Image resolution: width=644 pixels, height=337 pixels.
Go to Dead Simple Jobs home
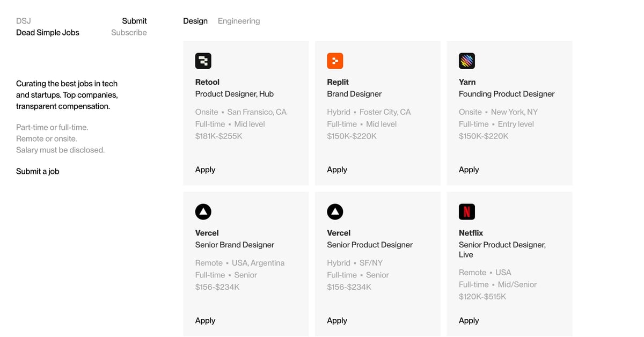point(48,32)
